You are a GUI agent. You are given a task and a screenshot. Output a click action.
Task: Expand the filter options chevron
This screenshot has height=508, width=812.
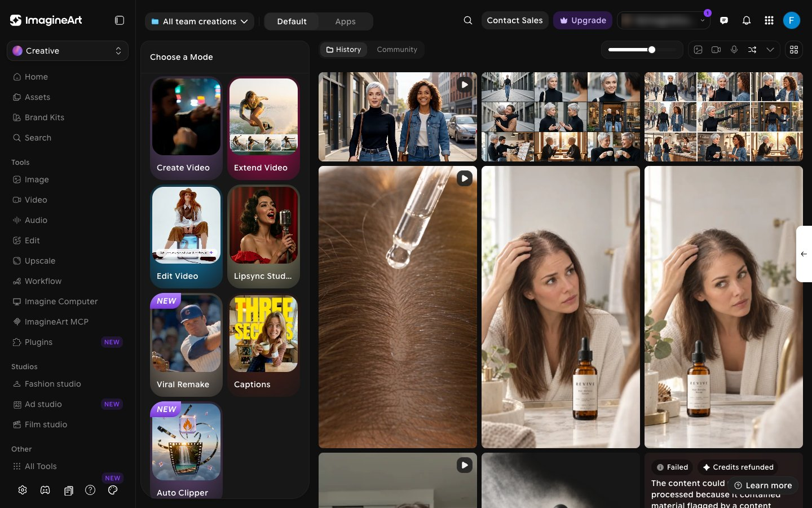[x=770, y=50]
